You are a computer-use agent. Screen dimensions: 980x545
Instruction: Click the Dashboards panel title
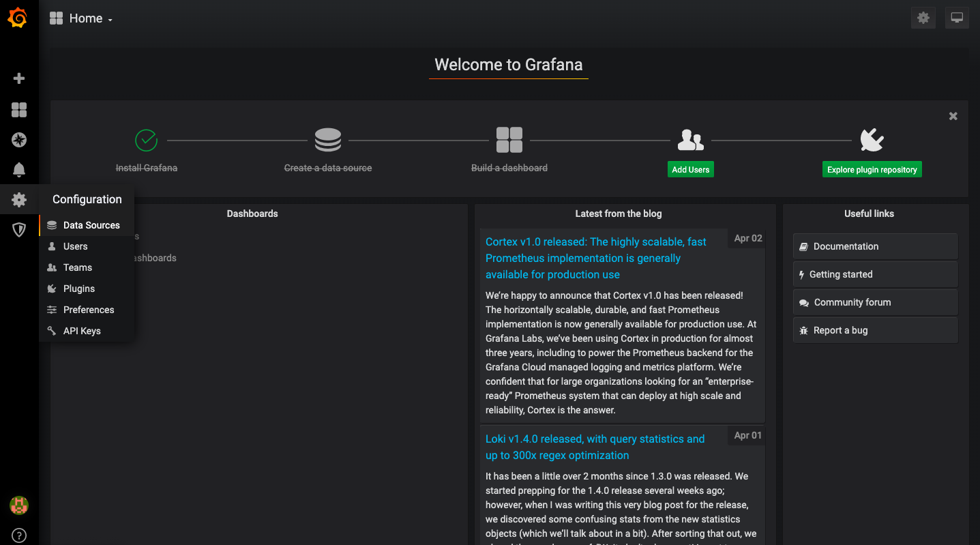[252, 213]
